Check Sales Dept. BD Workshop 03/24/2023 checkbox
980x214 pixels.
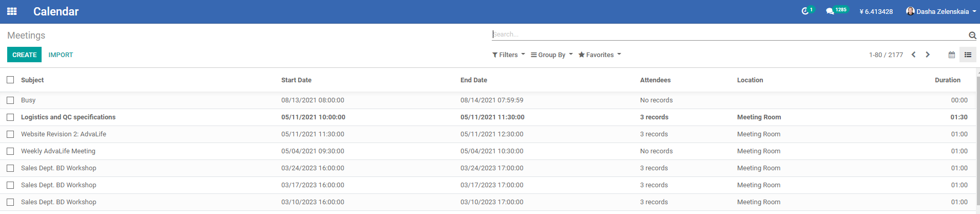point(10,168)
